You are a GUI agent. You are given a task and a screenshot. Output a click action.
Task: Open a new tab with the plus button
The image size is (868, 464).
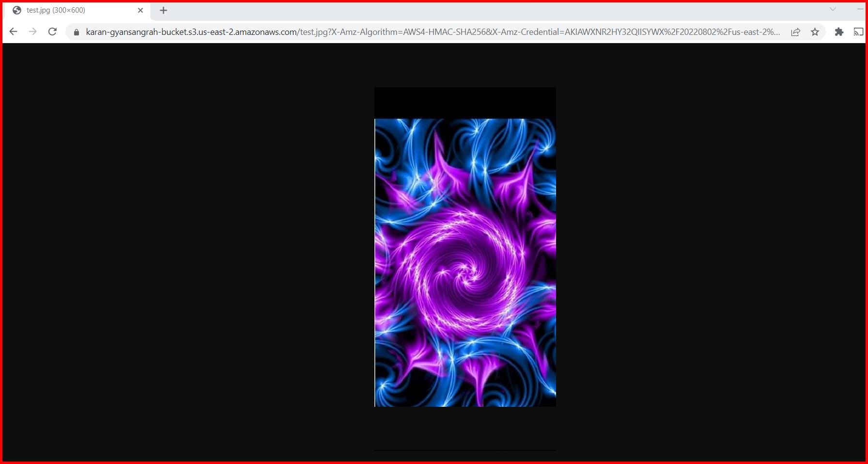click(163, 10)
